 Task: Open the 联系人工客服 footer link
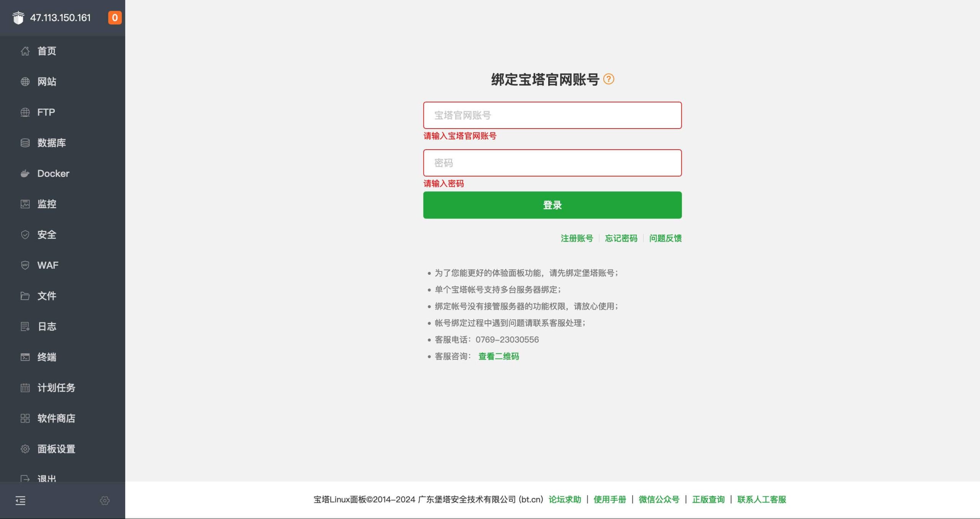tap(761, 499)
